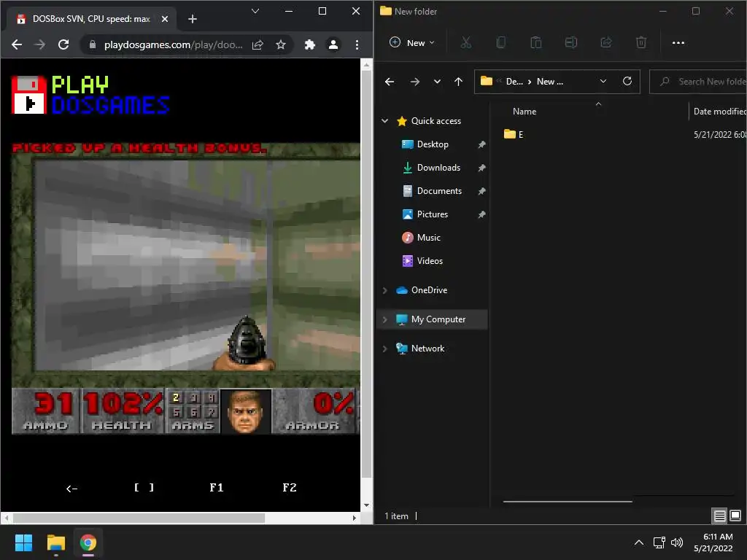Screen dimensions: 747x560
Task: Close the DOSBox SVN tab
Action: (x=164, y=19)
